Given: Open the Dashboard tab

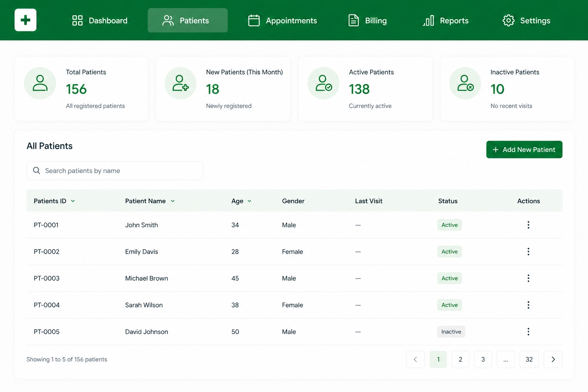Looking at the screenshot, I should 100,20.
